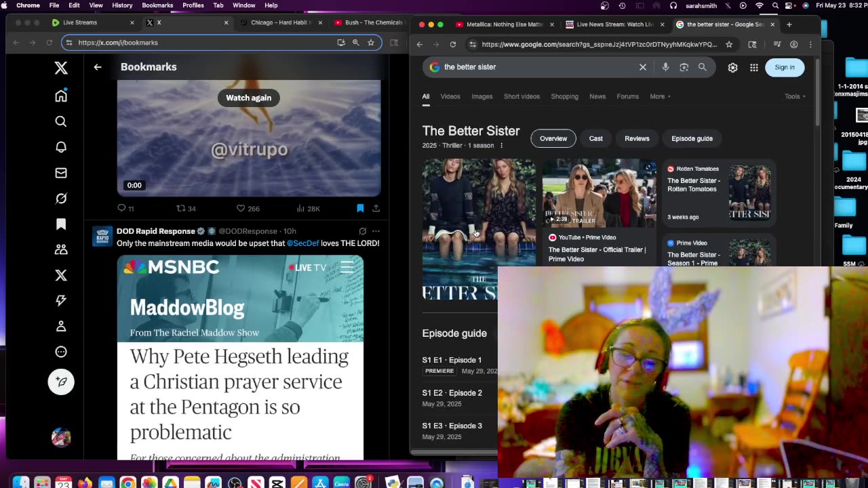Open The Better Sister Official Trailer link
The height and width of the screenshot is (488, 868).
pyautogui.click(x=596, y=254)
